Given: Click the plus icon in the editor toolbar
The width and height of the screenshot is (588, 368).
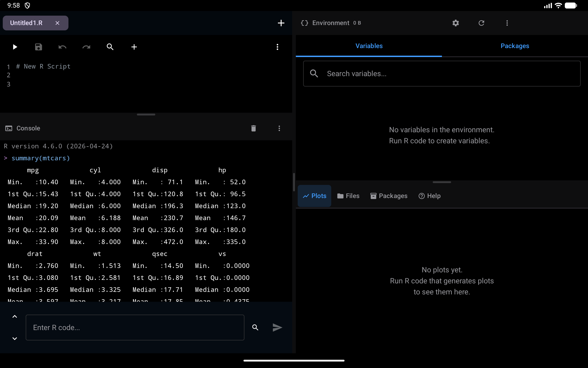Looking at the screenshot, I should (x=134, y=47).
